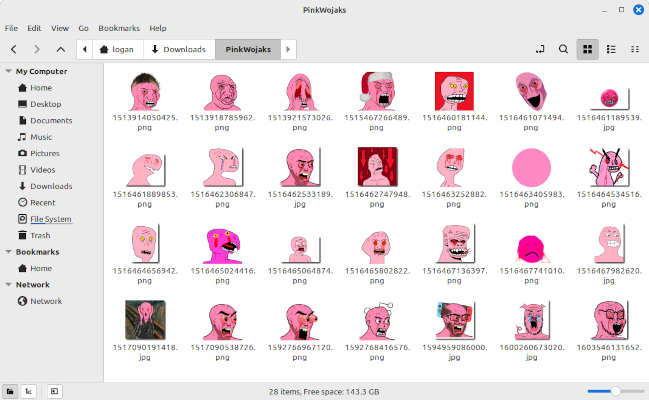This screenshot has height=400, width=649.
Task: Collapse the Bookmarks sidebar section
Action: click(8, 252)
